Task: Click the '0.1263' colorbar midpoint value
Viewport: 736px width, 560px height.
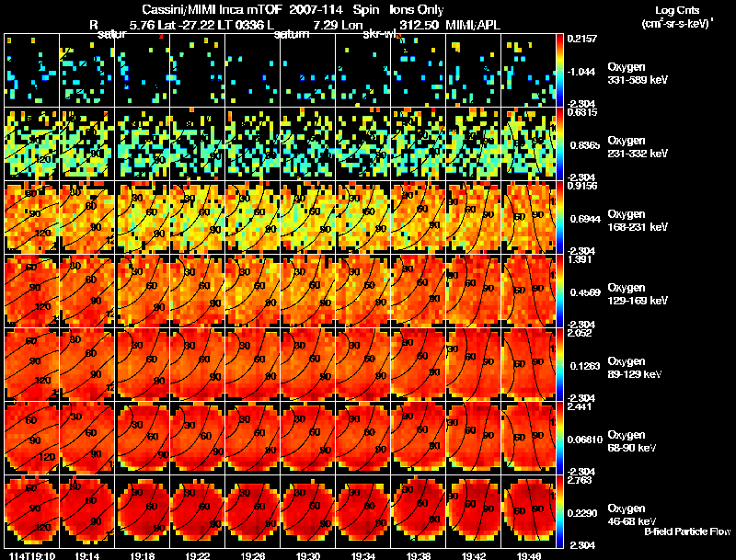Action: (x=585, y=366)
